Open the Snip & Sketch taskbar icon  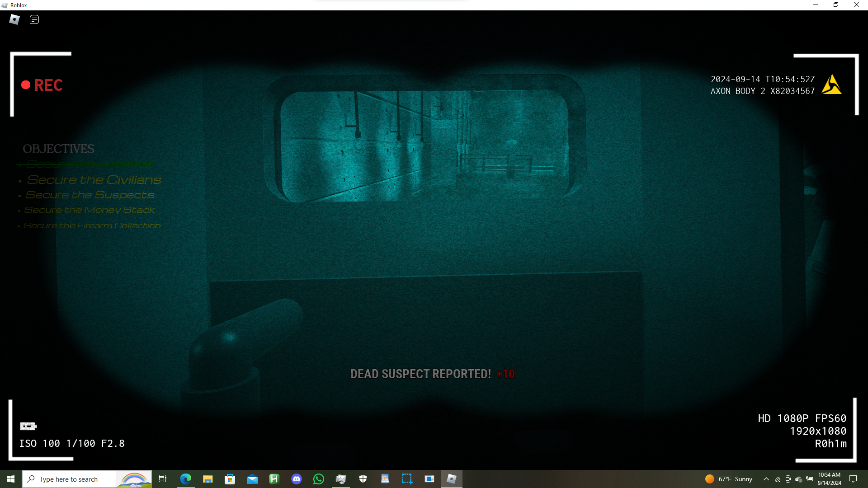point(407,479)
